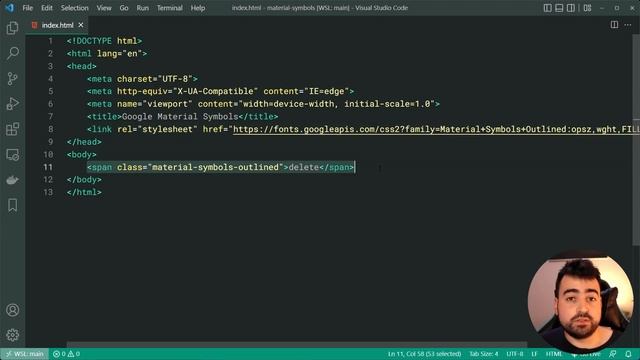Toggle the secondary side bar visibility
The image size is (640, 360).
pos(571,8)
